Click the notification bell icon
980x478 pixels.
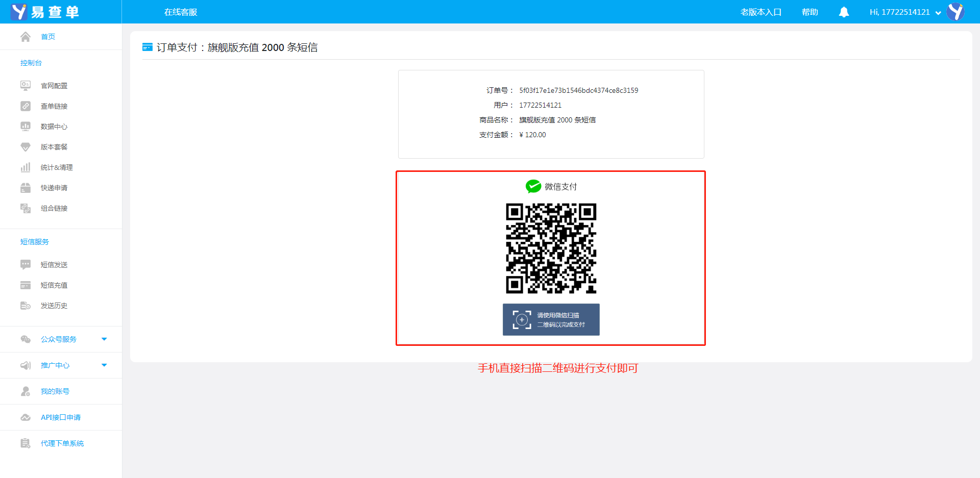click(844, 12)
